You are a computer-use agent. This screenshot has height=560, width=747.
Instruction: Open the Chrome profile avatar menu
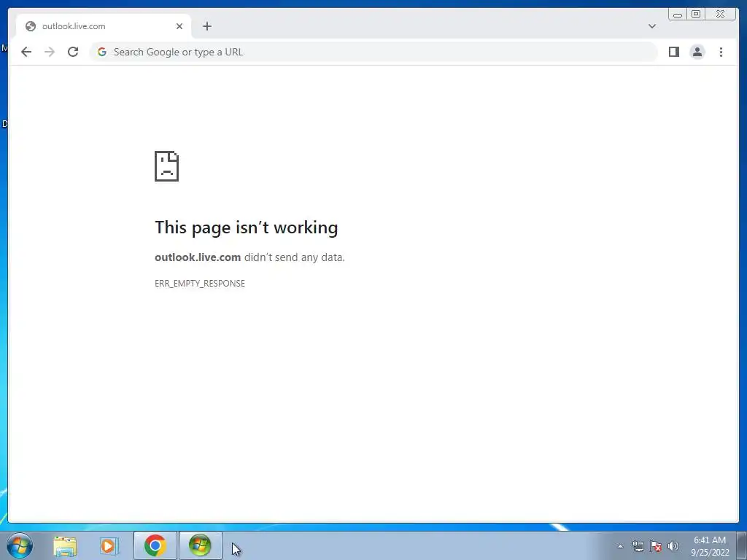point(697,52)
